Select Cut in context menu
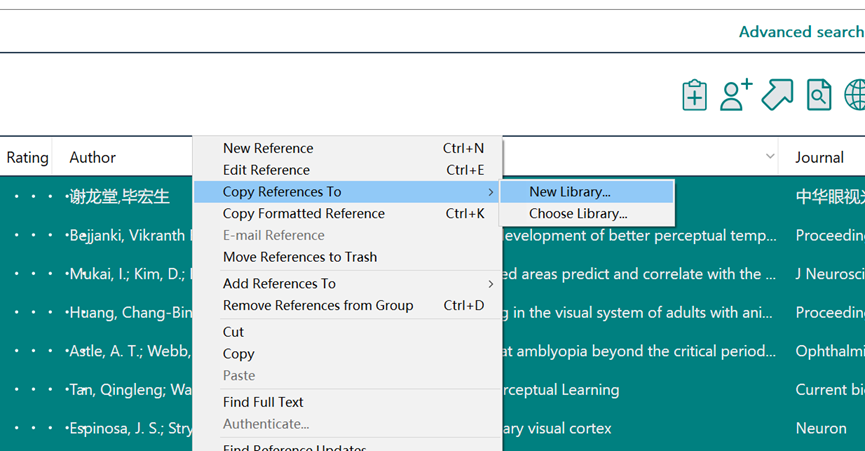Image resolution: width=865 pixels, height=451 pixels. point(348,332)
